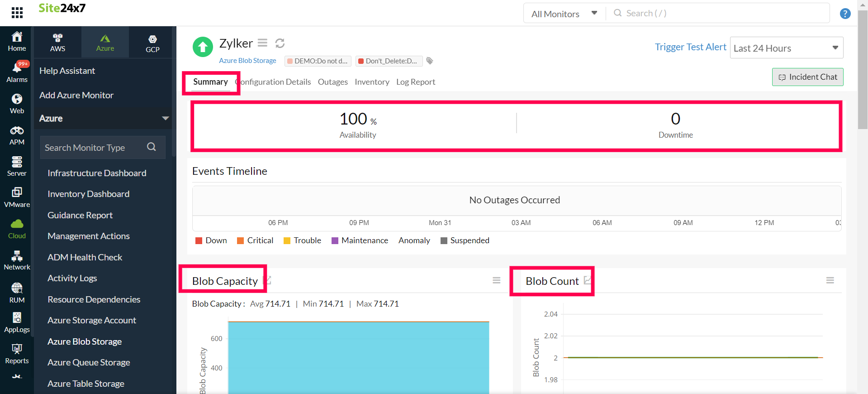Expand the All Monitors dropdown
The width and height of the screenshot is (868, 394).
pyautogui.click(x=564, y=14)
